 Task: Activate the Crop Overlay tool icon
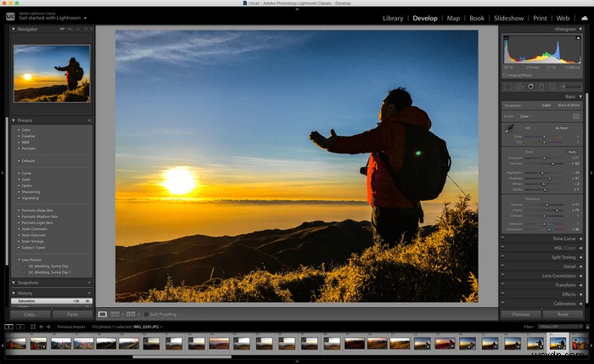507,87
